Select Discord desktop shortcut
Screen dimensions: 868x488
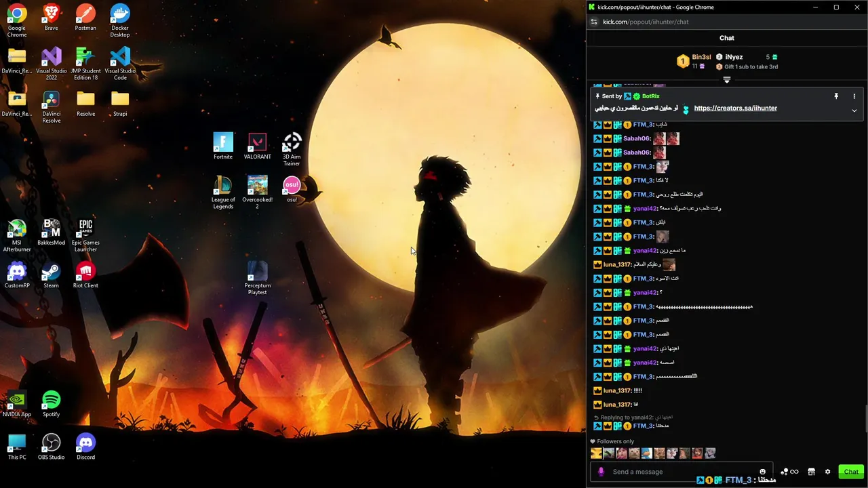85,447
